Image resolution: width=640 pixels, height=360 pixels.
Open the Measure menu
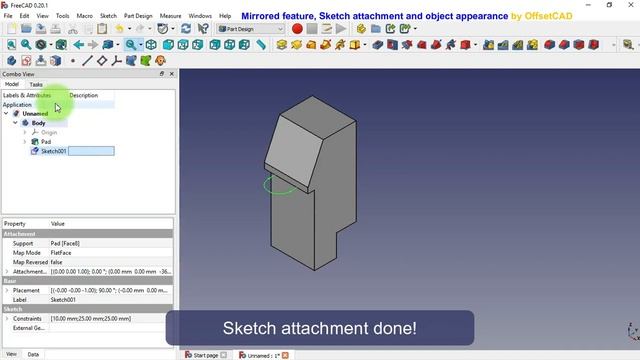[x=170, y=16]
